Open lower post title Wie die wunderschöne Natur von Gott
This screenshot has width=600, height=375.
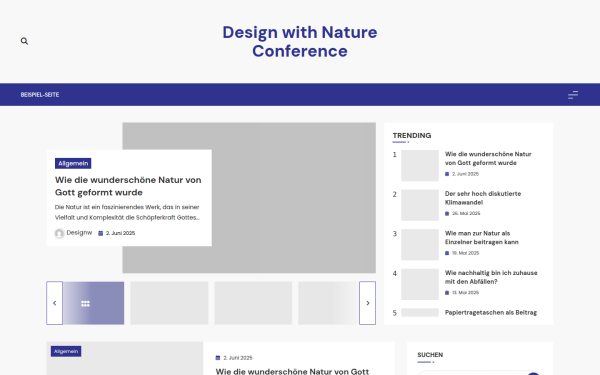(292, 371)
